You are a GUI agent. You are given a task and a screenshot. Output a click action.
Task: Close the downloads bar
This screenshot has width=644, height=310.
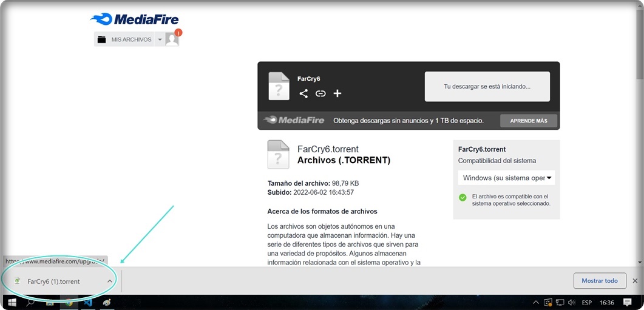pyautogui.click(x=635, y=281)
